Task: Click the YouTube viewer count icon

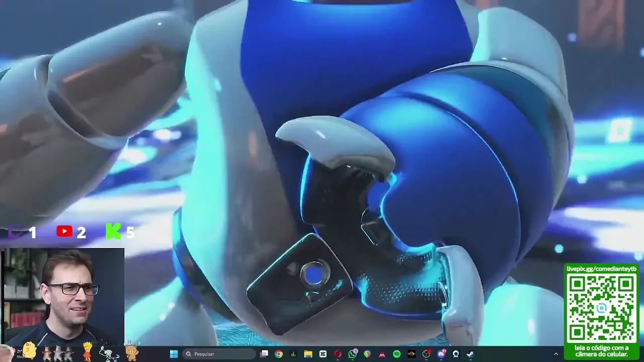Action: 64,231
